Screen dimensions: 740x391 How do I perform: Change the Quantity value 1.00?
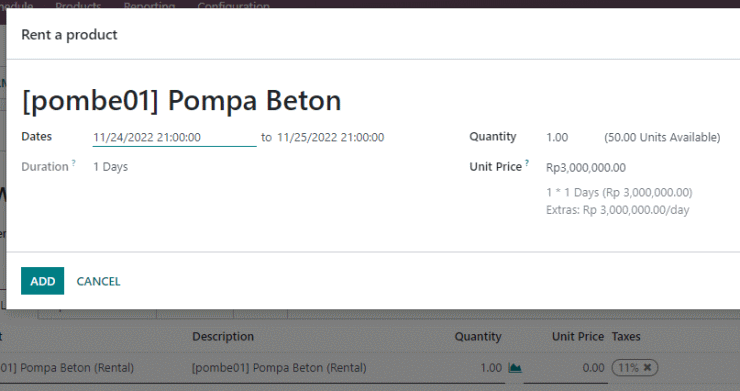(x=557, y=137)
